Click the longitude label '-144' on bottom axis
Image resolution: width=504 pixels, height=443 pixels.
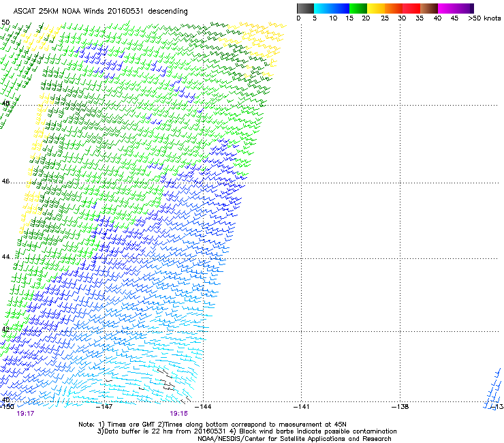203,407
